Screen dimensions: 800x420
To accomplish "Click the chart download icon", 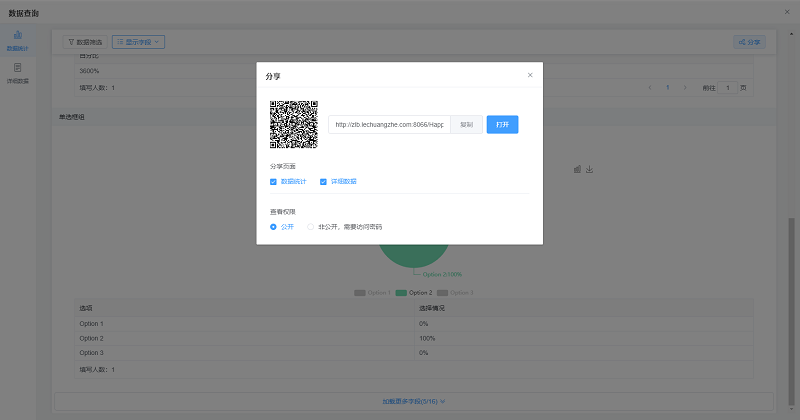I will point(590,169).
